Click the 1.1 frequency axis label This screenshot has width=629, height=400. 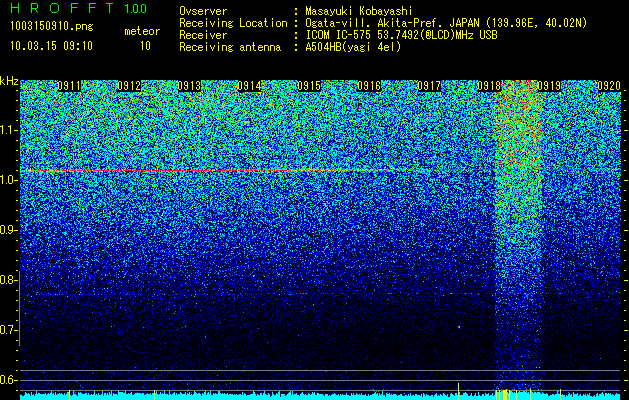6,130
